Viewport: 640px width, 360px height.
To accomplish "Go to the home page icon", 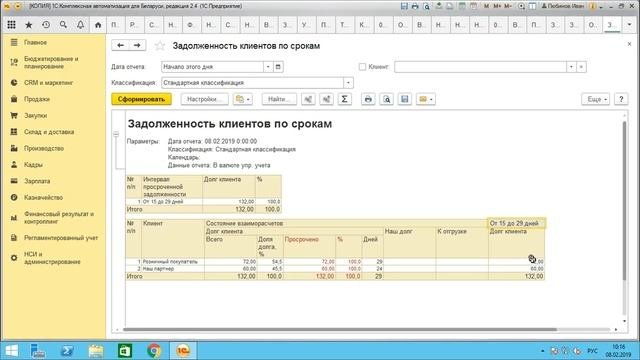I will click(x=98, y=25).
